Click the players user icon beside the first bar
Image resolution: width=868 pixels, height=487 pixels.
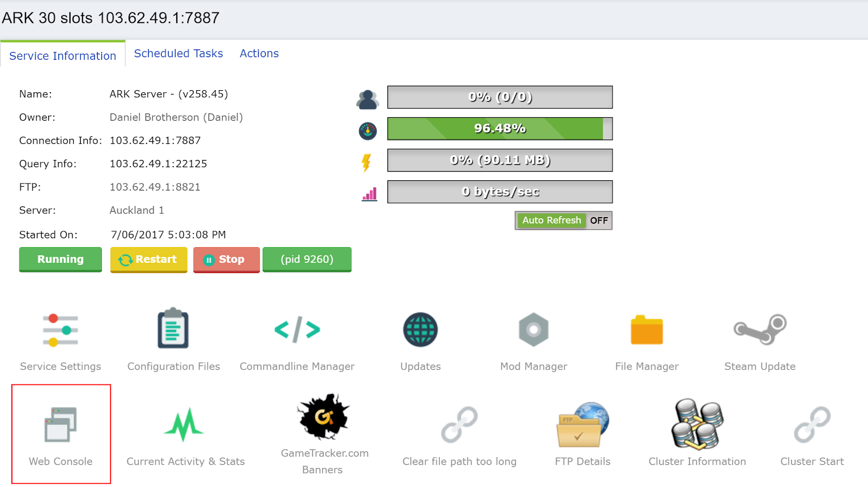[368, 99]
